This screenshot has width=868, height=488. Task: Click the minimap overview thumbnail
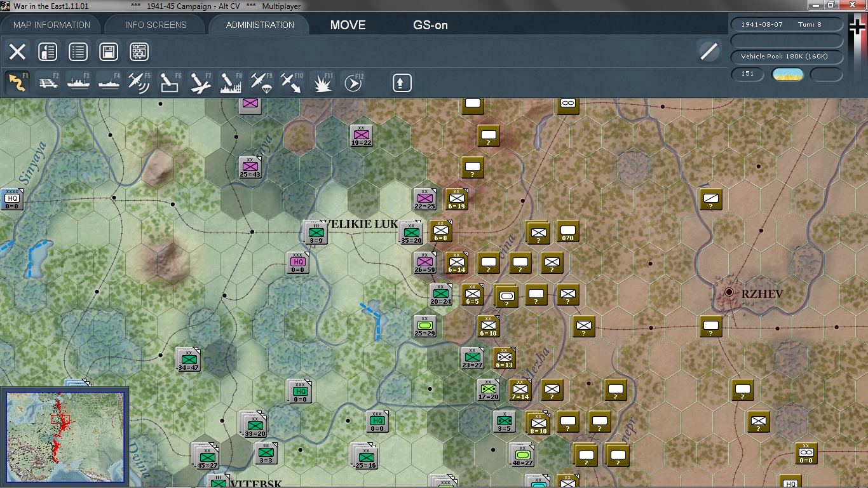65,438
